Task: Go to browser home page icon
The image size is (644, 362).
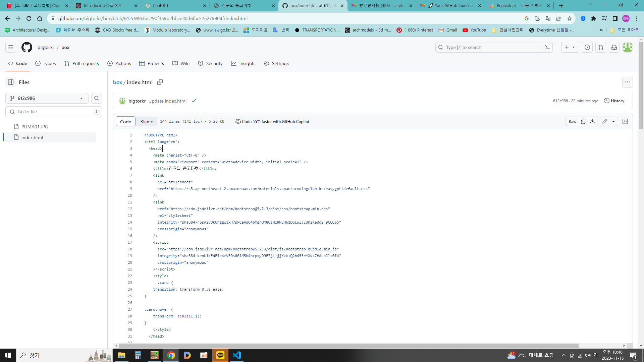Action: click(40, 18)
